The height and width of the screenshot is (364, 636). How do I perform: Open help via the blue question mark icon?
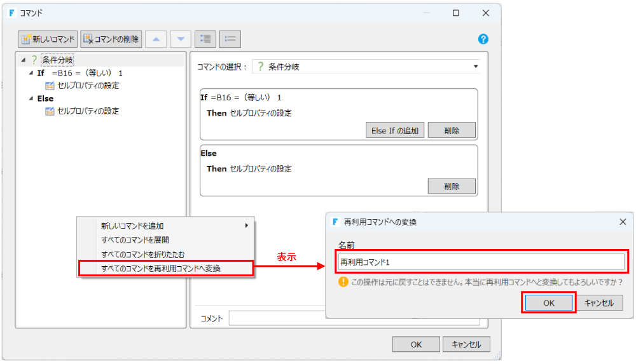pyautogui.click(x=483, y=39)
